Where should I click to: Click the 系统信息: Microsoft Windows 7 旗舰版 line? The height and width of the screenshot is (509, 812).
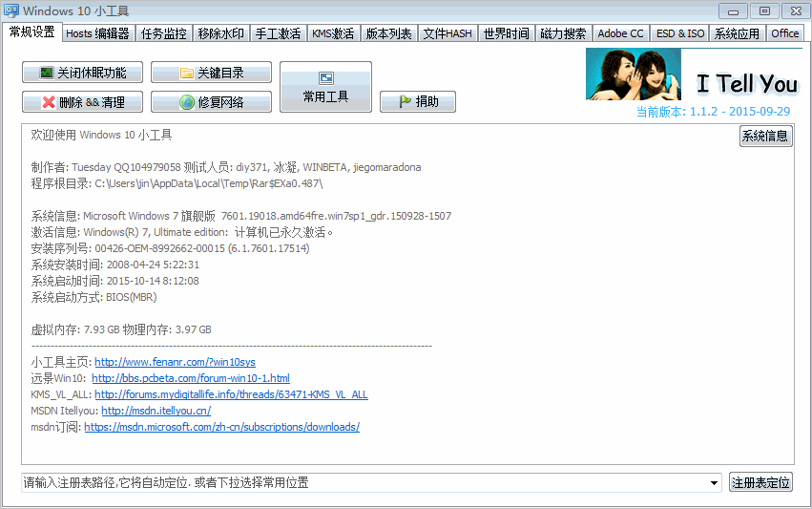coord(240,216)
